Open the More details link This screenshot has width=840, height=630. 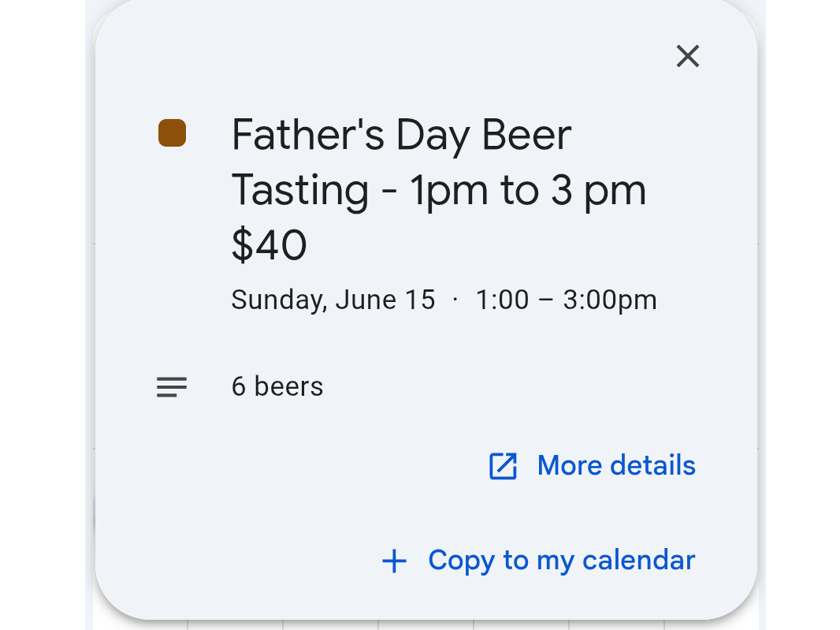tap(616, 466)
